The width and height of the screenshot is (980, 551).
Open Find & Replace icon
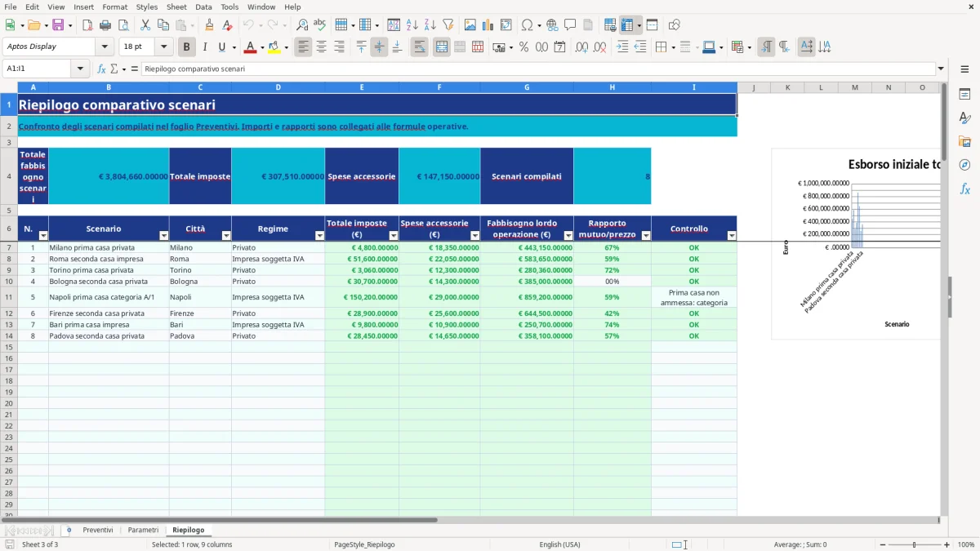(302, 25)
